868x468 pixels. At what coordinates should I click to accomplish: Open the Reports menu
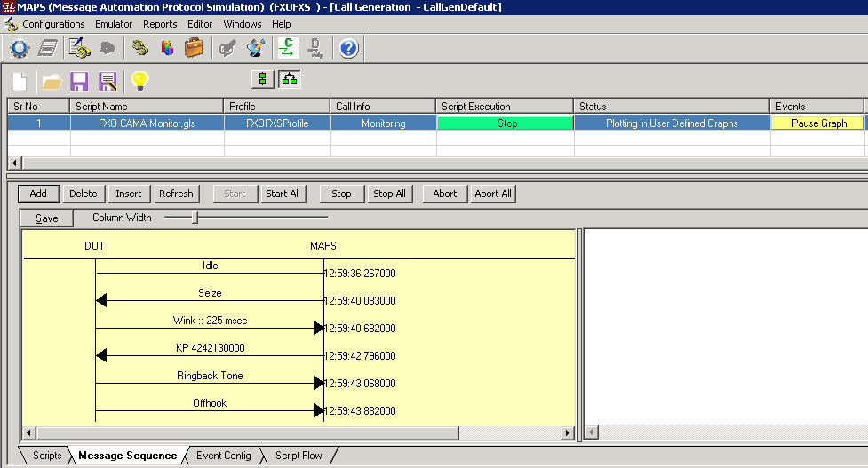(160, 24)
